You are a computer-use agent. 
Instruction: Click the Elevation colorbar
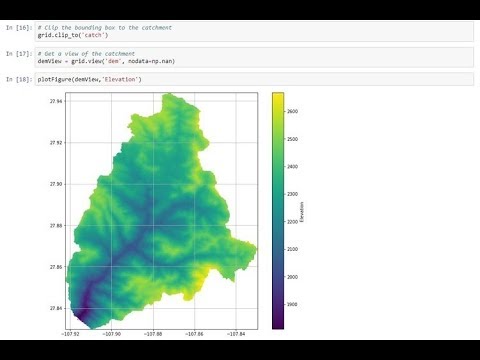(278, 211)
